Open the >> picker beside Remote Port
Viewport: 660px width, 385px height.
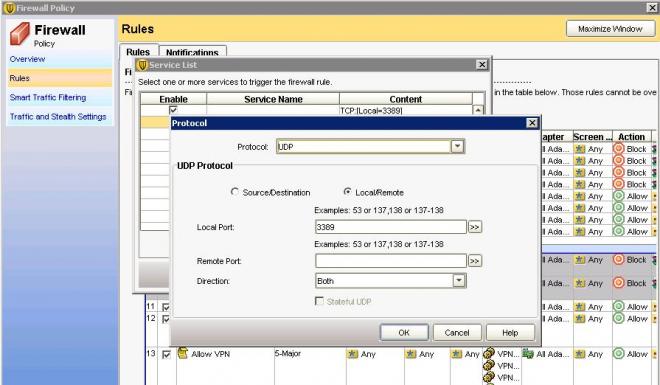(475, 261)
